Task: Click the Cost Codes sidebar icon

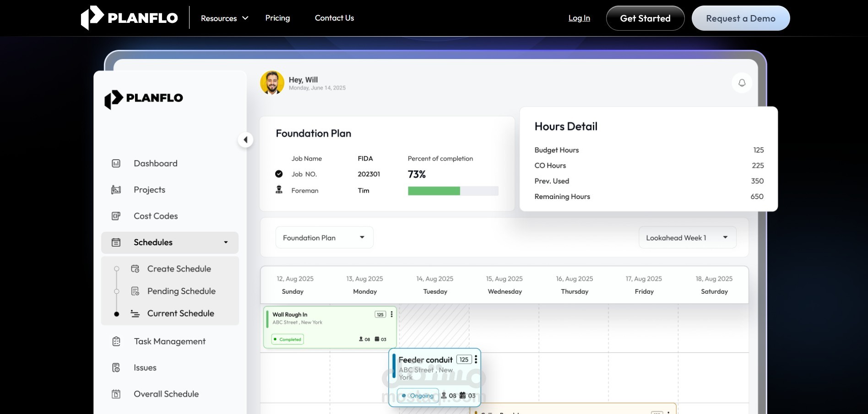Action: pos(116,216)
